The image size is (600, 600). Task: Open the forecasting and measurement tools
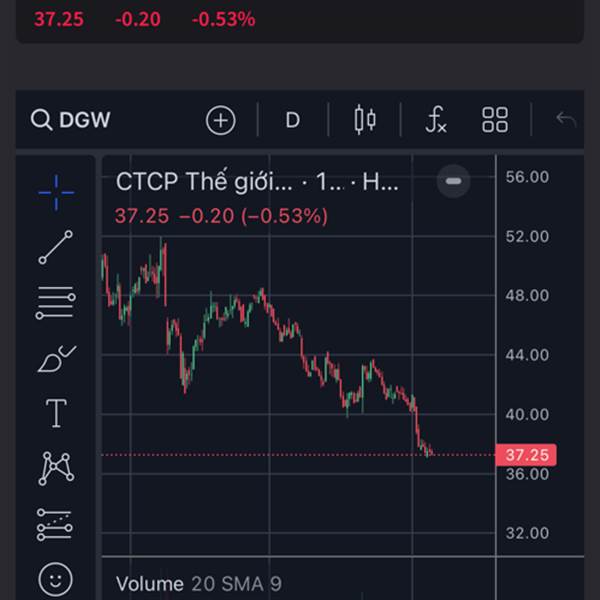56,523
